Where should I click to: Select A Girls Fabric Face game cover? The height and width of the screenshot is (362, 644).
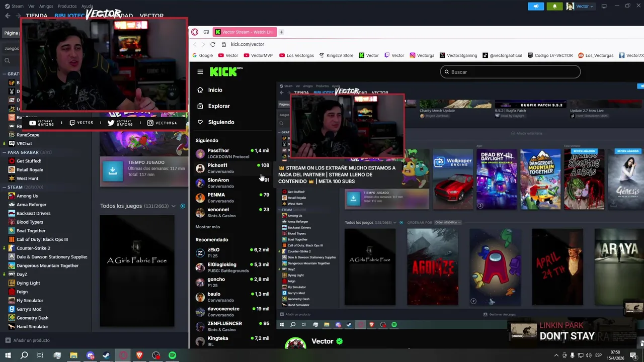pos(137,270)
